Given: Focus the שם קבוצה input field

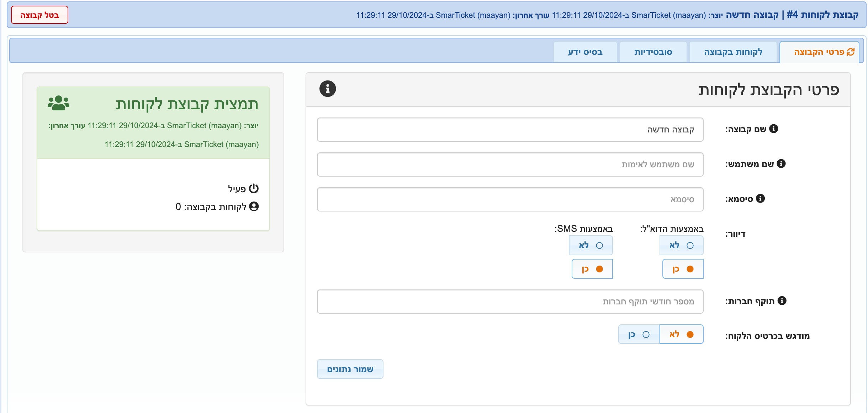Looking at the screenshot, I should pos(510,130).
